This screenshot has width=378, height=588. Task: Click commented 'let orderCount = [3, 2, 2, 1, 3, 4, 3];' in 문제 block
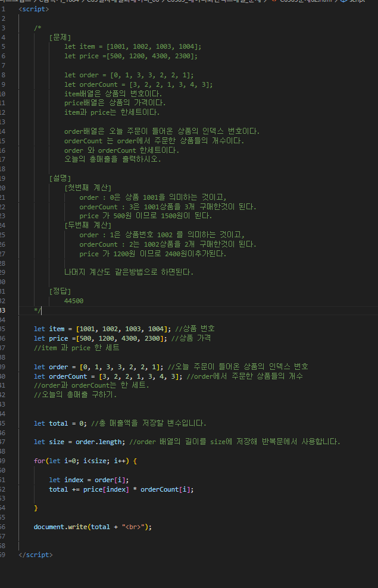[139, 84]
